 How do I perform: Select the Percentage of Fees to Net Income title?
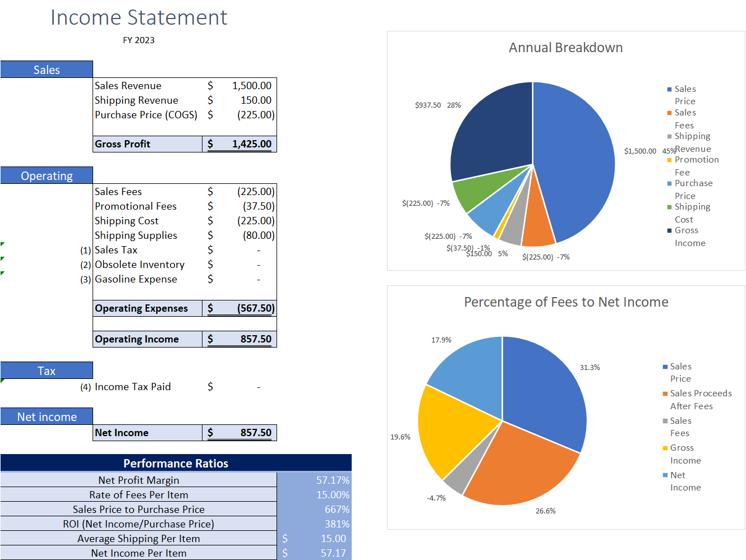click(566, 302)
